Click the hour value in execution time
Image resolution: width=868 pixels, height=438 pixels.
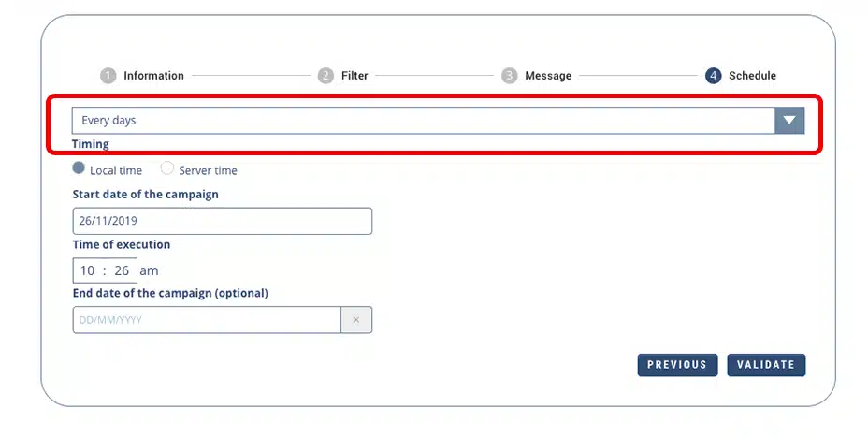pyautogui.click(x=87, y=270)
